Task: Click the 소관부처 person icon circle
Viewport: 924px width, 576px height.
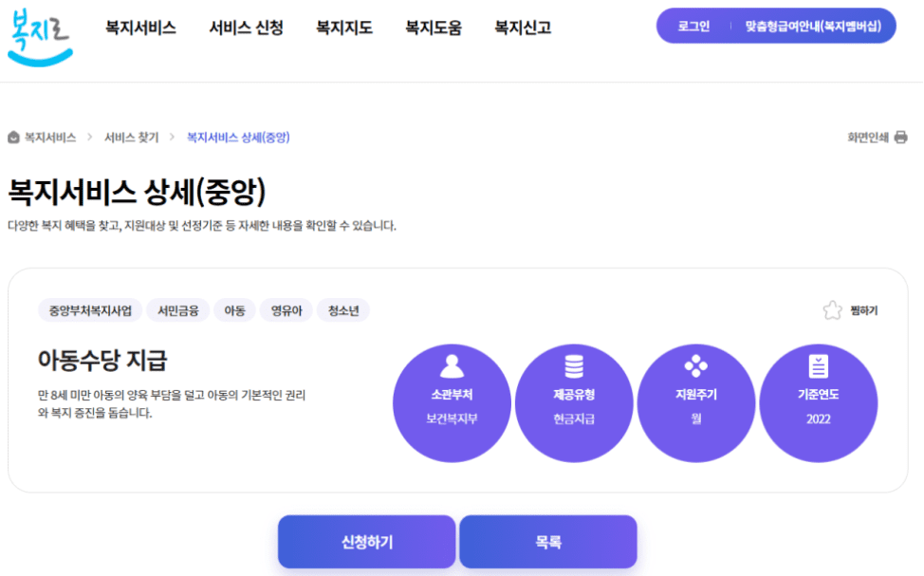Action: (452, 402)
